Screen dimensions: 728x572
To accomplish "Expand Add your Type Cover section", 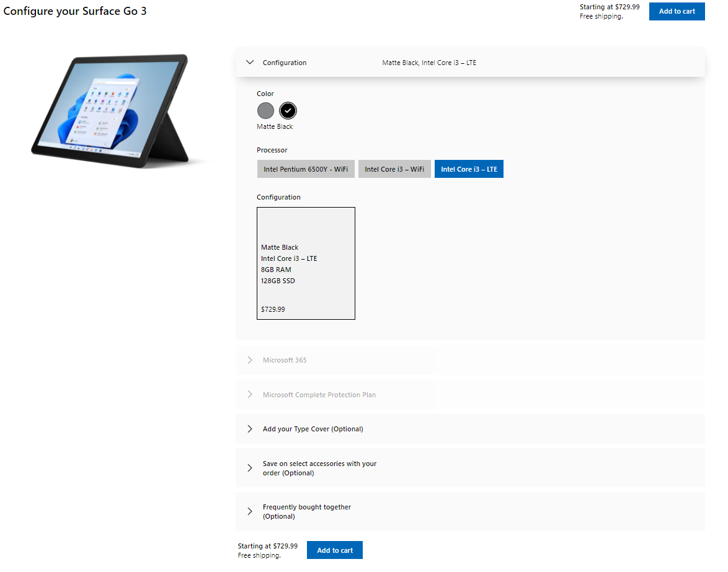I will coord(470,429).
